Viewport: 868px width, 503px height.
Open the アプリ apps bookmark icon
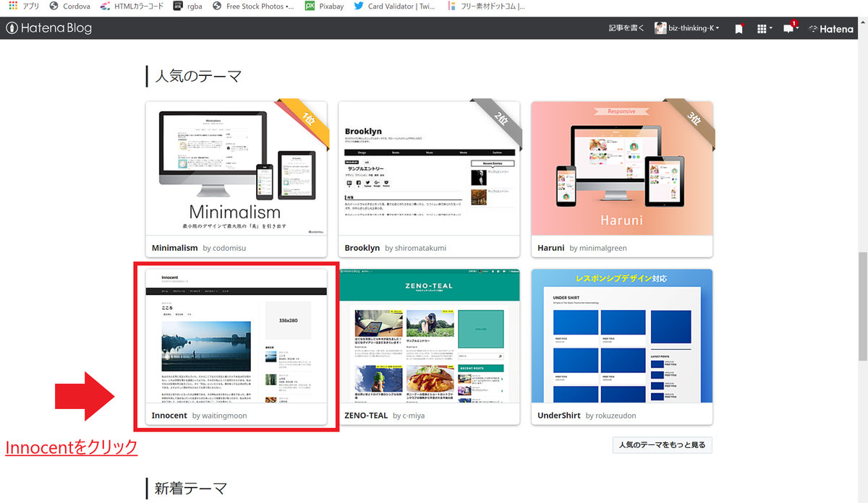click(23, 6)
